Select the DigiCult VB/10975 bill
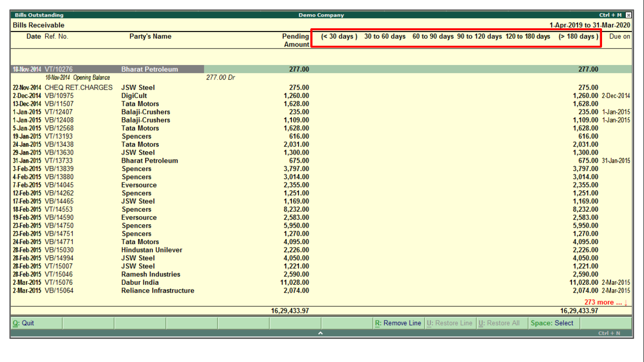Viewport: 644px width, 362px height. click(x=321, y=96)
